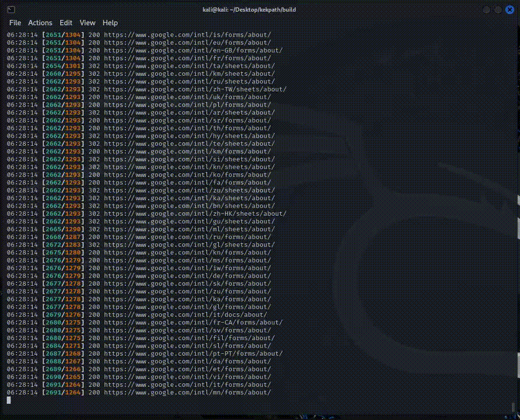
Task: Click the intl/kn/sheets/about/ URL
Action: click(189, 167)
